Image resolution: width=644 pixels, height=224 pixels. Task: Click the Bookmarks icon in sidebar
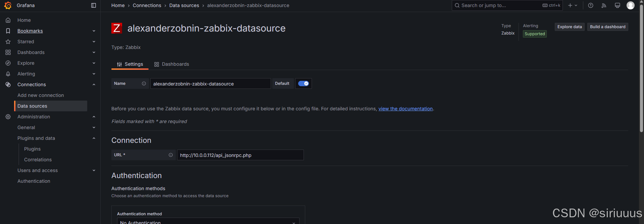click(8, 31)
